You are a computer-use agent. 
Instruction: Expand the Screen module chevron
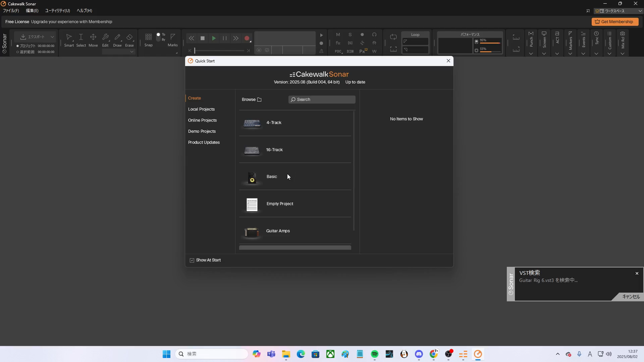pyautogui.click(x=544, y=54)
